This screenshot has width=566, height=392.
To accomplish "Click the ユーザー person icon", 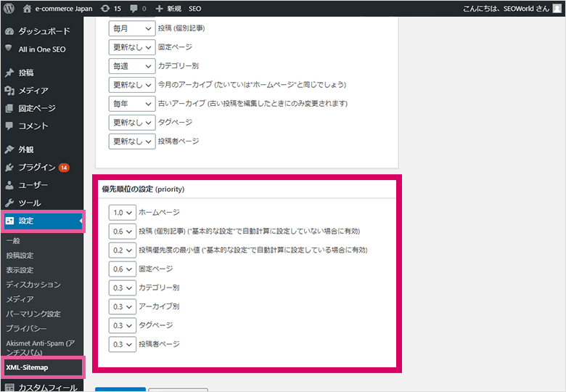I will 9,185.
